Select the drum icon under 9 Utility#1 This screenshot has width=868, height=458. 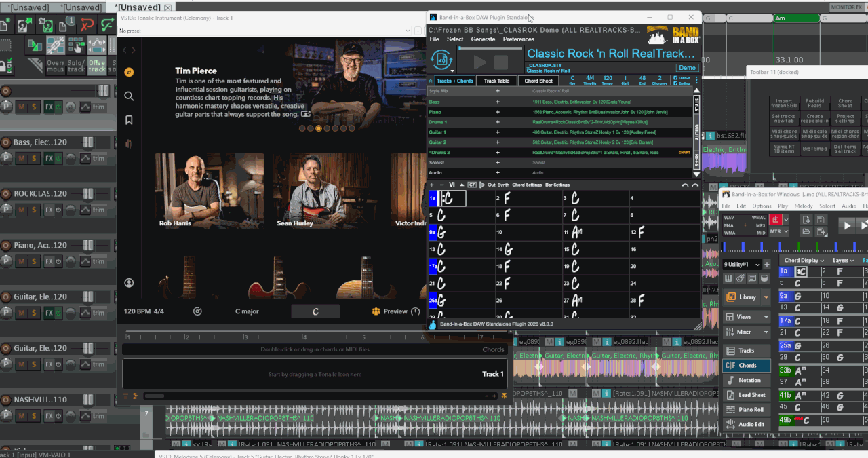point(764,278)
